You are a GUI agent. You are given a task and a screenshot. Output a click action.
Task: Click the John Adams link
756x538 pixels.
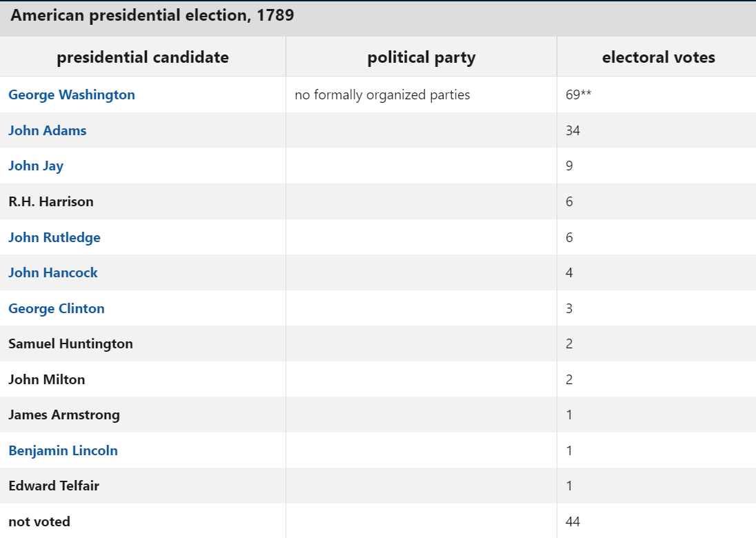click(48, 130)
